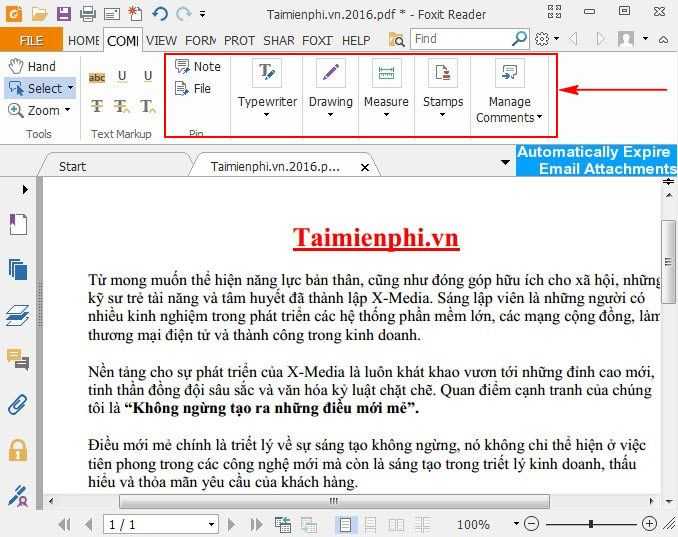Viewport: 678px width, 537px height.
Task: Enable continuous facing view mode
Action: click(x=422, y=524)
